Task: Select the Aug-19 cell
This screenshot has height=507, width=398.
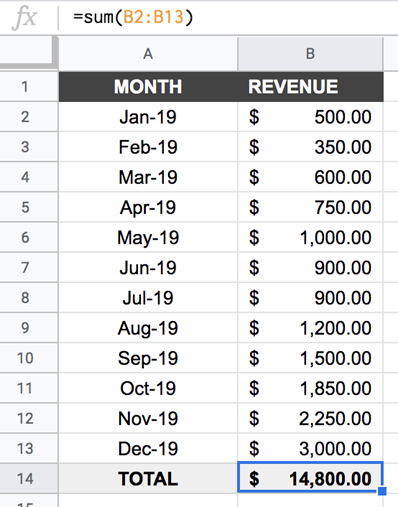Action: point(148,328)
